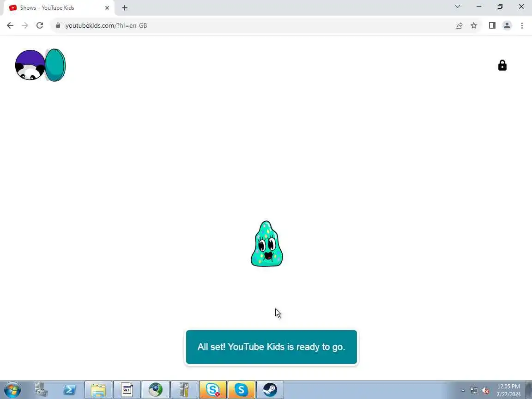
Task: Open Server Manager from taskbar
Action: (x=41, y=390)
